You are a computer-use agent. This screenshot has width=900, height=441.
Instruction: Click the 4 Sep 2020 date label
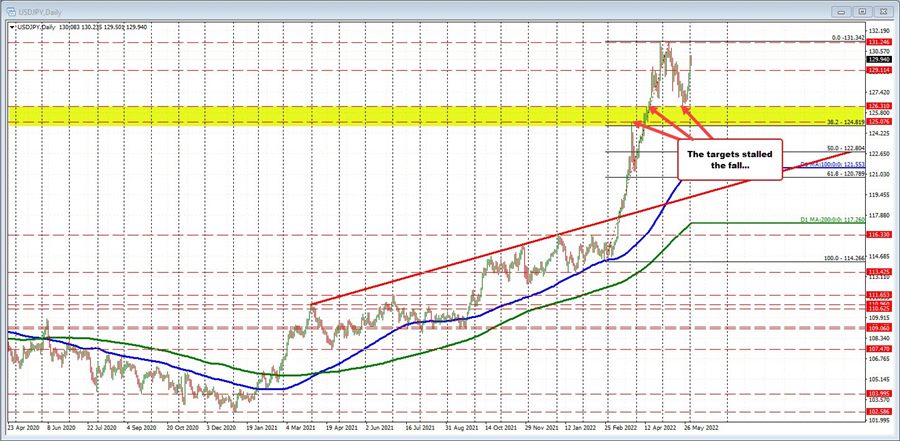click(x=141, y=428)
